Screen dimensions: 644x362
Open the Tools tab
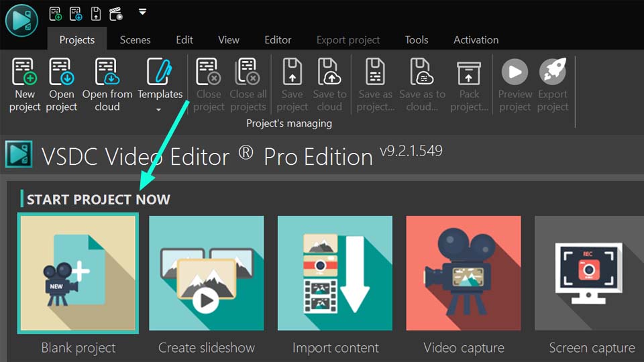point(417,40)
